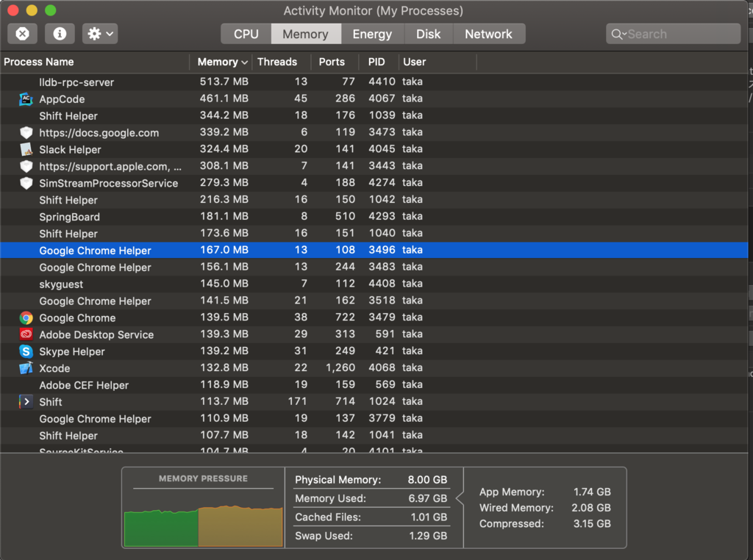Click the Cached Files 1.01 GB value

point(429,517)
